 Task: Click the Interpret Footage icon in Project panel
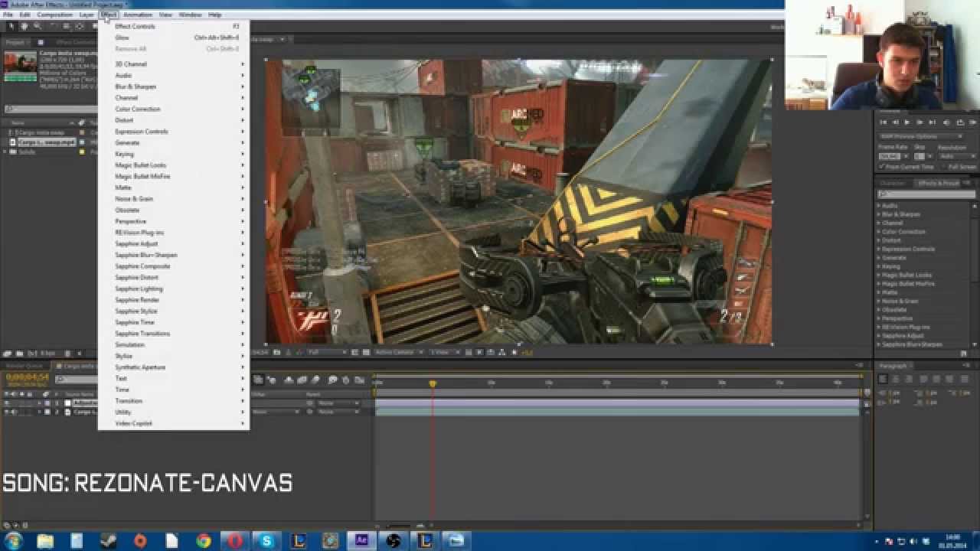click(x=7, y=354)
